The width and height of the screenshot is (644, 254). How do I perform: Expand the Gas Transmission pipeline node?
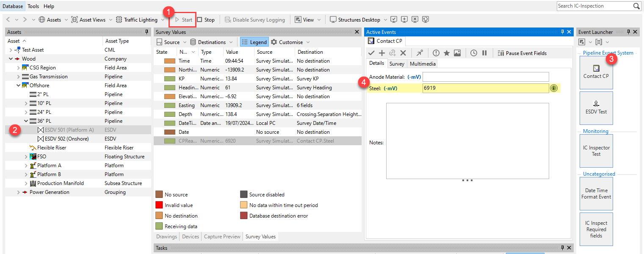(x=18, y=77)
